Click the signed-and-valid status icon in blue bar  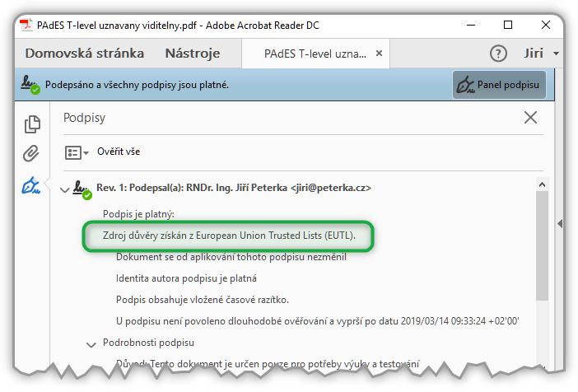point(30,85)
